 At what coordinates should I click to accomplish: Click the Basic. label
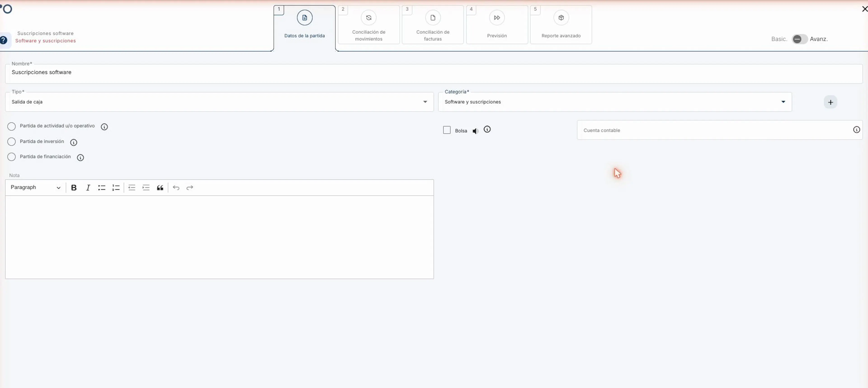pos(779,39)
